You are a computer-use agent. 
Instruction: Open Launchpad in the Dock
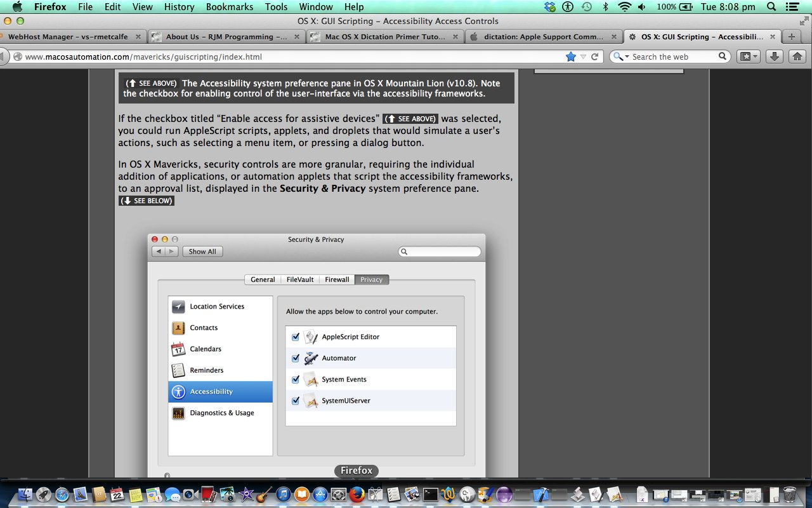[43, 495]
